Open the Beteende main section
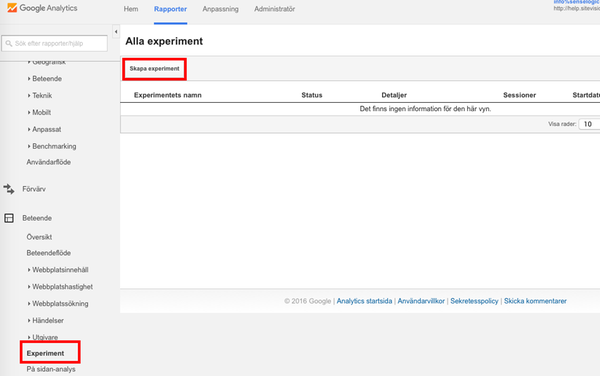 37,218
